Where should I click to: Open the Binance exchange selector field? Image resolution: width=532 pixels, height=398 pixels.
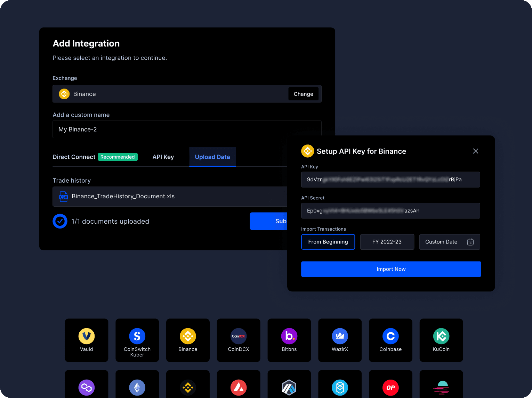click(170, 94)
